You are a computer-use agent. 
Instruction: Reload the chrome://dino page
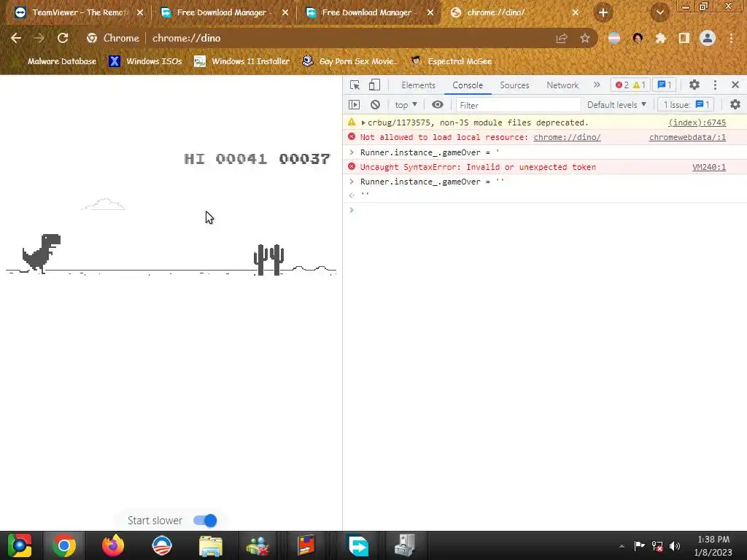[63, 38]
